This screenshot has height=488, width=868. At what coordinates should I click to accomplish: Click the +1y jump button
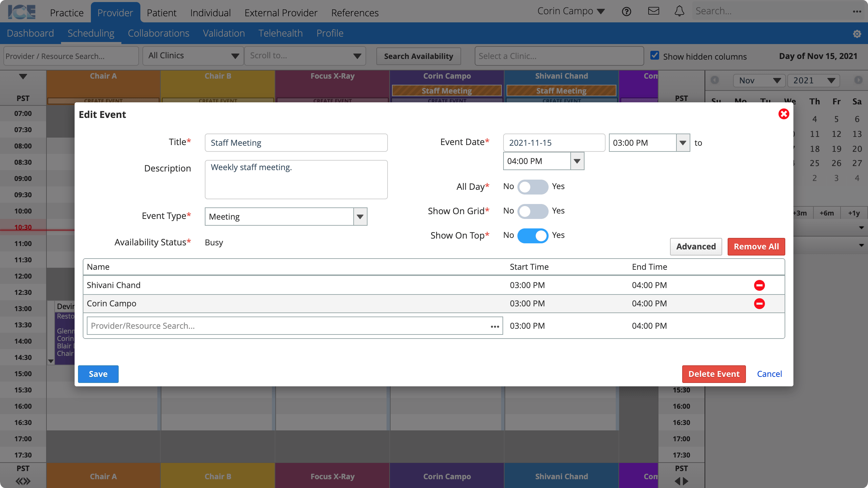[854, 213]
